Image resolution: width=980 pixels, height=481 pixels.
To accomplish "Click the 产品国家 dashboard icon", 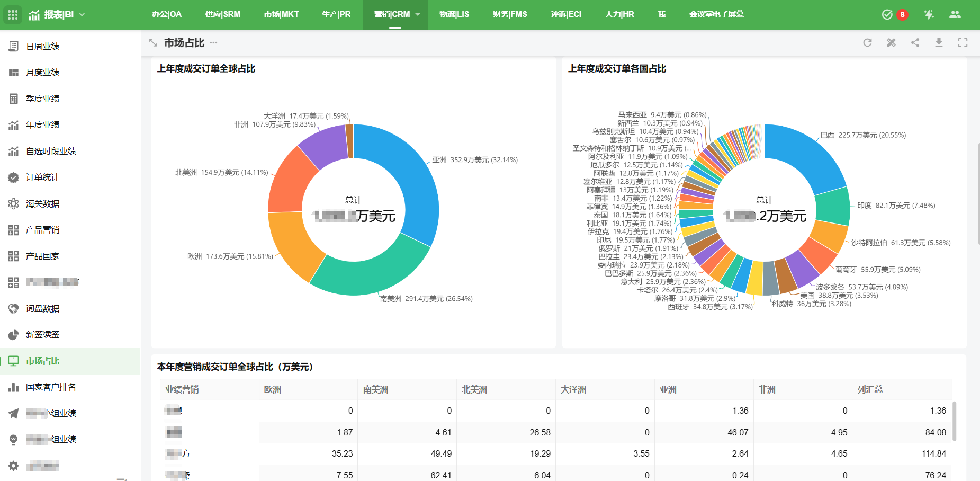I will (14, 256).
